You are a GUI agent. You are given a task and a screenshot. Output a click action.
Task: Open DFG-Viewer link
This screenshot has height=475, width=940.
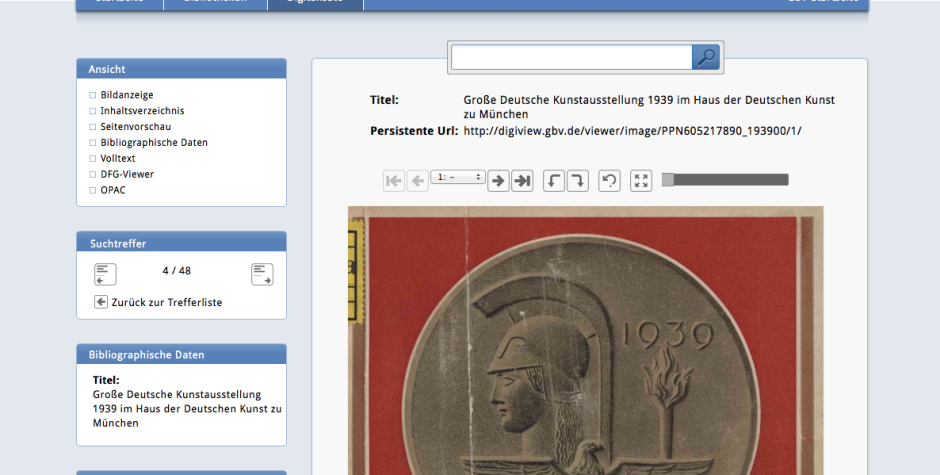pos(127,174)
